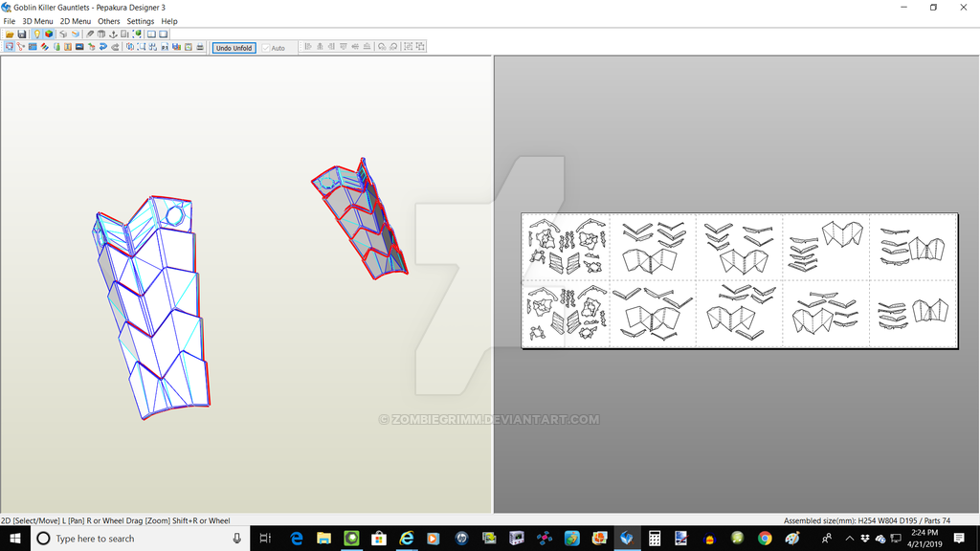This screenshot has height=551, width=980.
Task: Click the insert image tool icon
Action: click(x=79, y=47)
